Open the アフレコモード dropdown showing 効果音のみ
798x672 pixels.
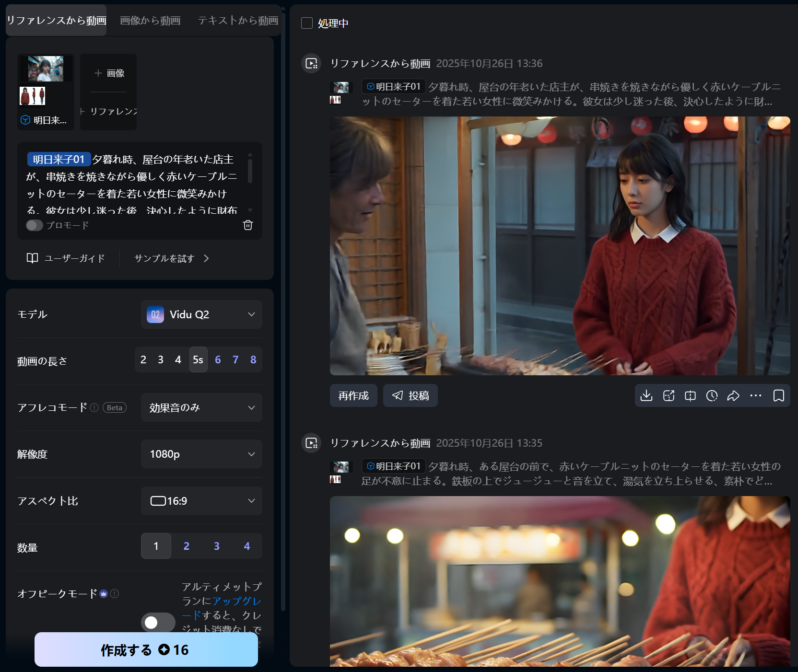click(201, 407)
